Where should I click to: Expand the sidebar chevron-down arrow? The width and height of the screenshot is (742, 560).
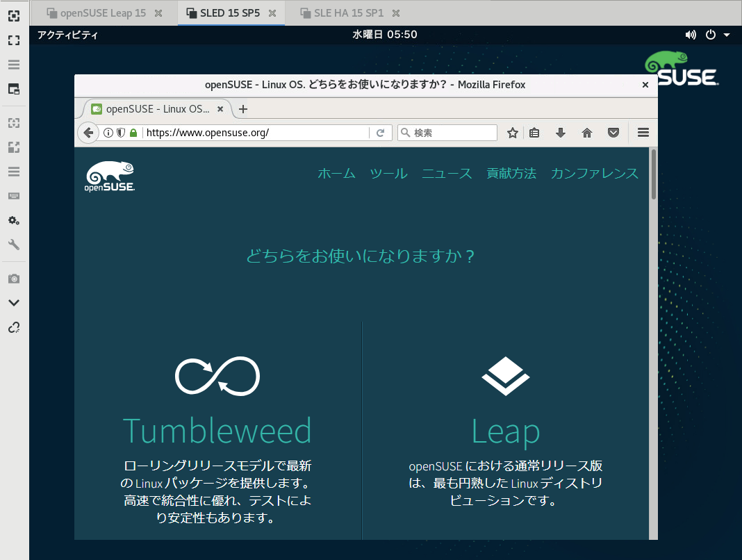click(14, 303)
